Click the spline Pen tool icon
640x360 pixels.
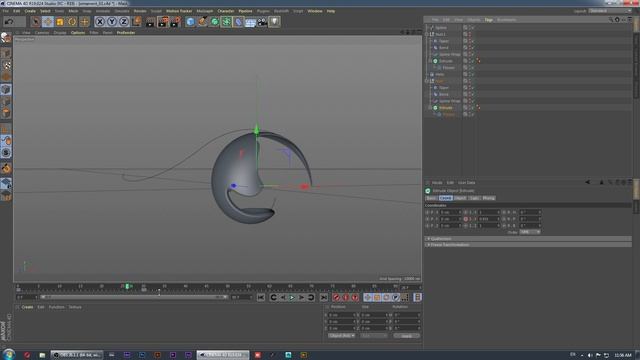click(x=202, y=22)
